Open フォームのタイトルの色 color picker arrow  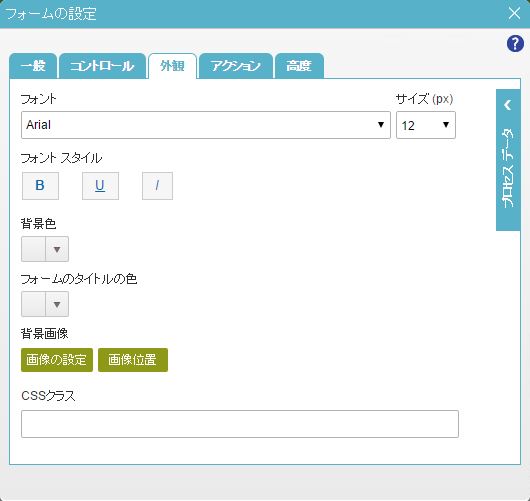(x=57, y=304)
